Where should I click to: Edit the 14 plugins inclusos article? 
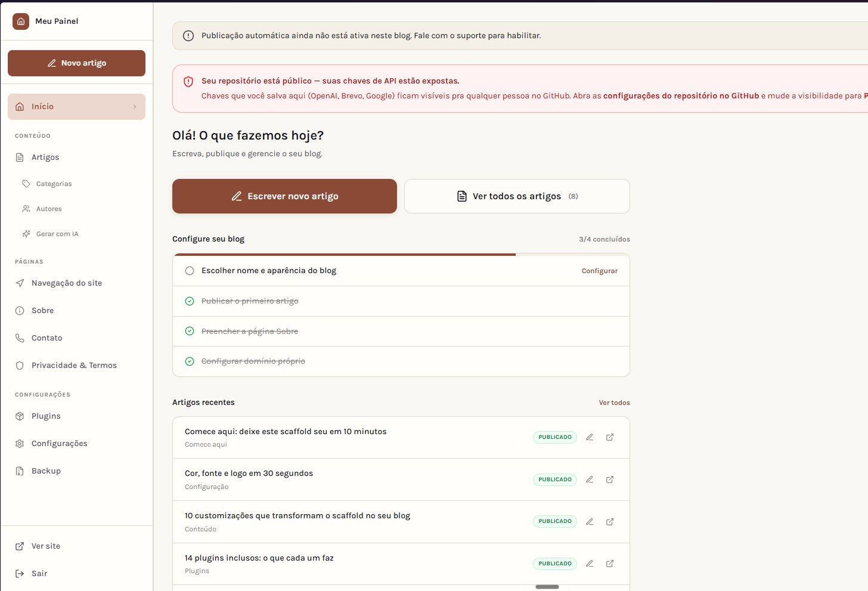pos(590,564)
